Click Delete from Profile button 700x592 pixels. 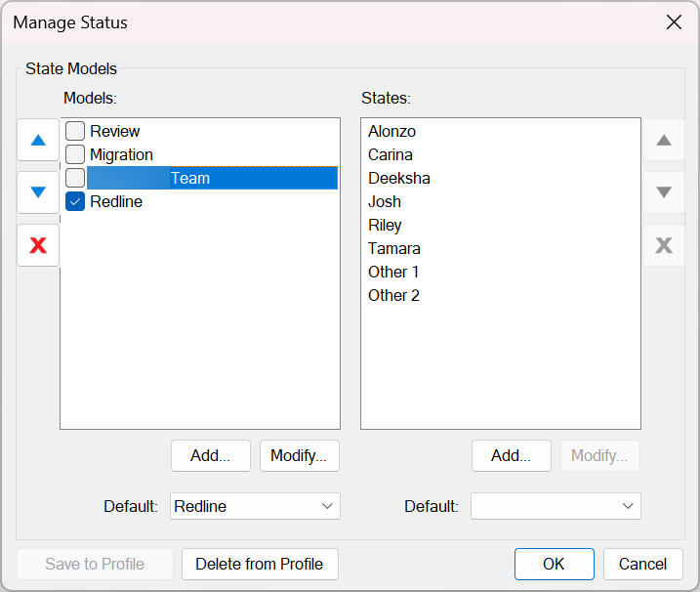coord(260,564)
